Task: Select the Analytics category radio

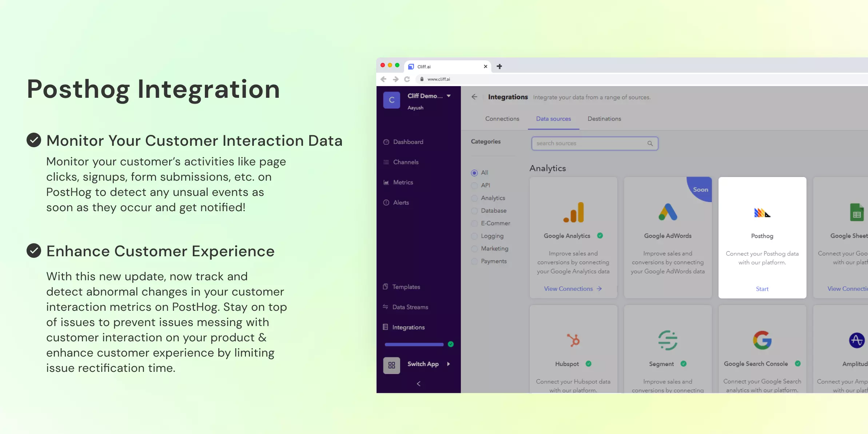Action: (x=474, y=198)
